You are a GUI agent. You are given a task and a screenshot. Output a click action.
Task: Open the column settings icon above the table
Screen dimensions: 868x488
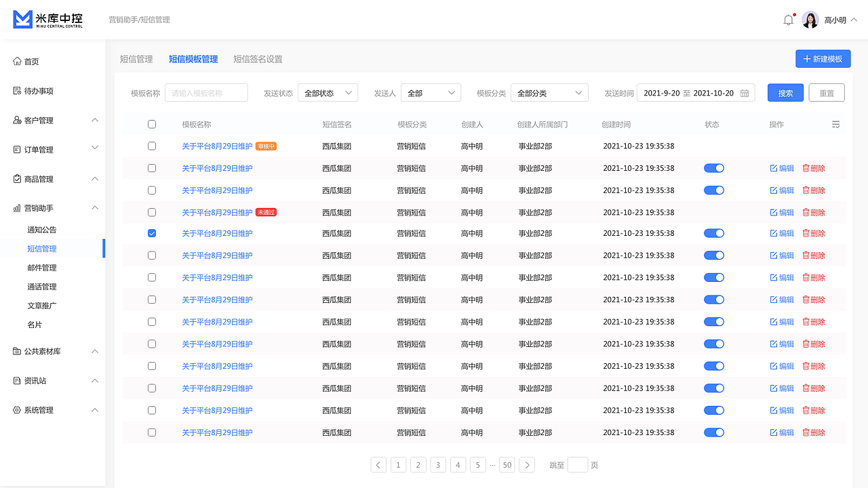click(x=835, y=124)
